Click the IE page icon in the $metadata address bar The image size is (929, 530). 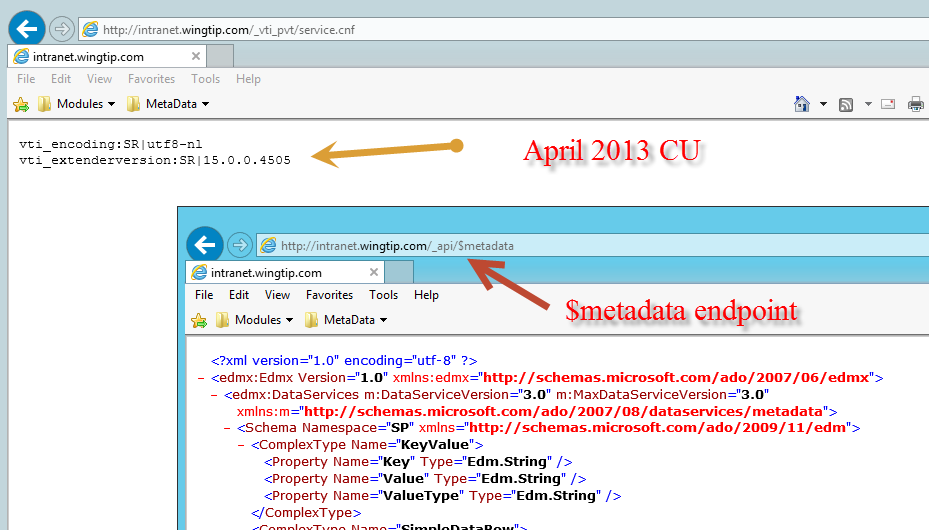268,245
